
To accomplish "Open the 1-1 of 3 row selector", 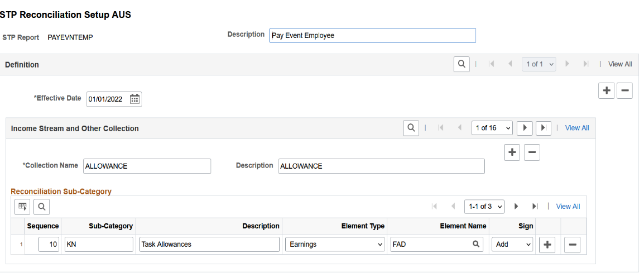I will pos(484,207).
